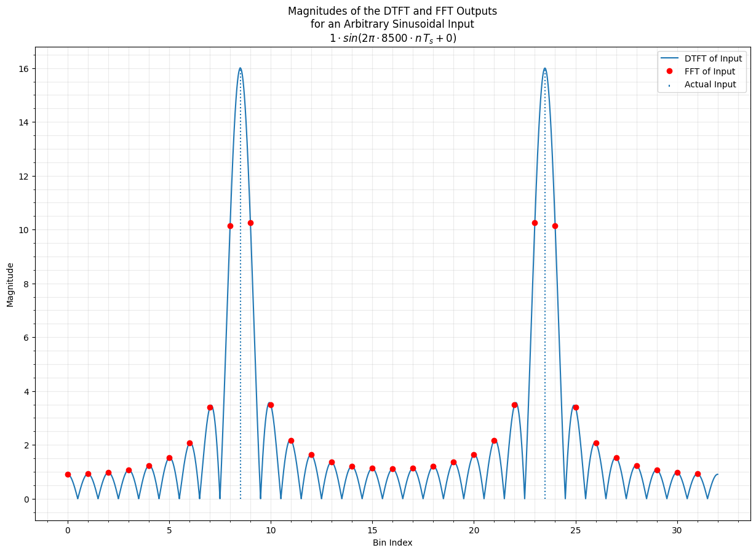756x553 pixels.
Task: Click the blue DTFT line sample in legend
Action: click(669, 59)
